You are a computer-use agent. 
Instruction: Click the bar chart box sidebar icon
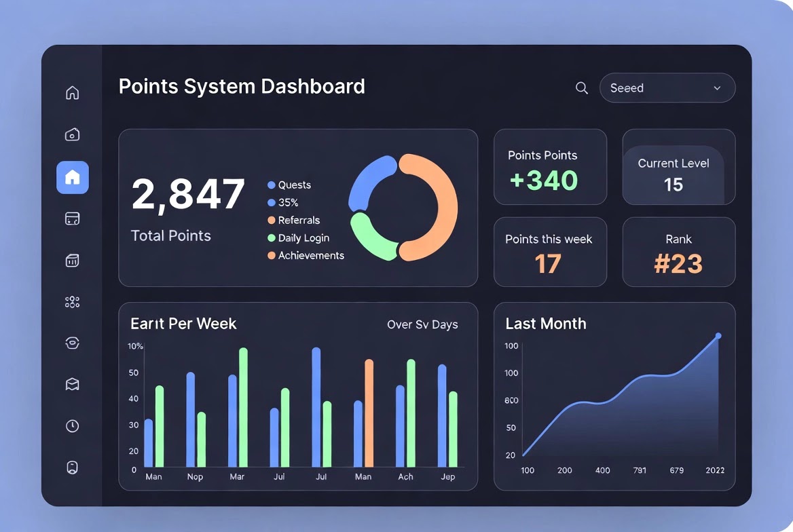click(x=73, y=260)
